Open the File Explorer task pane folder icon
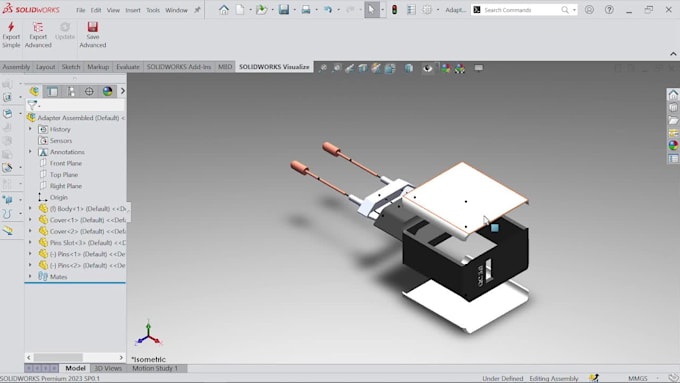This screenshot has height=383, width=680. click(673, 120)
